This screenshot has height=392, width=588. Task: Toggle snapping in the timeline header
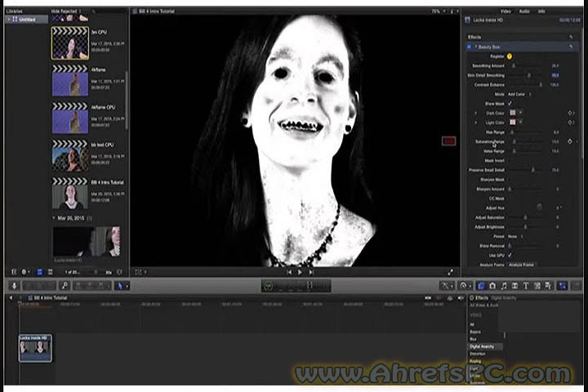[461, 298]
